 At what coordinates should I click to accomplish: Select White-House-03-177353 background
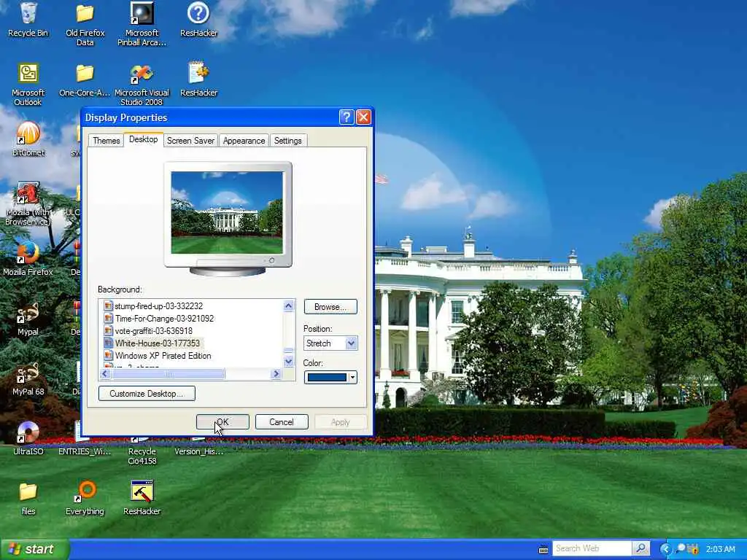158,343
